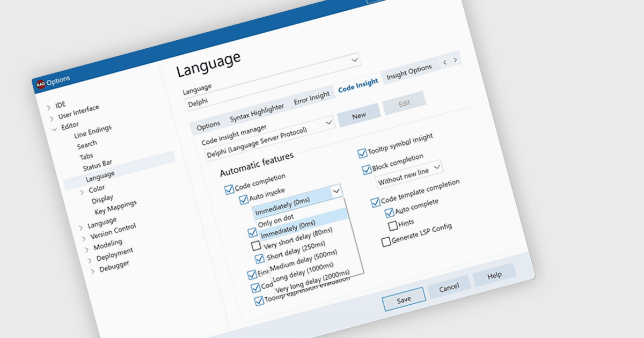
Task: Choose Only on dot option
Action: pyautogui.click(x=275, y=221)
